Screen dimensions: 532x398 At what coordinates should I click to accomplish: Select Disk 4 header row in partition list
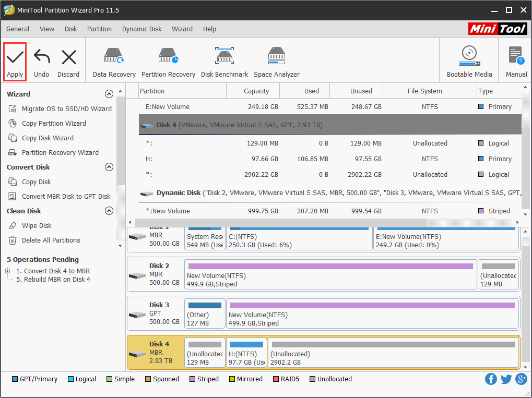[330, 125]
